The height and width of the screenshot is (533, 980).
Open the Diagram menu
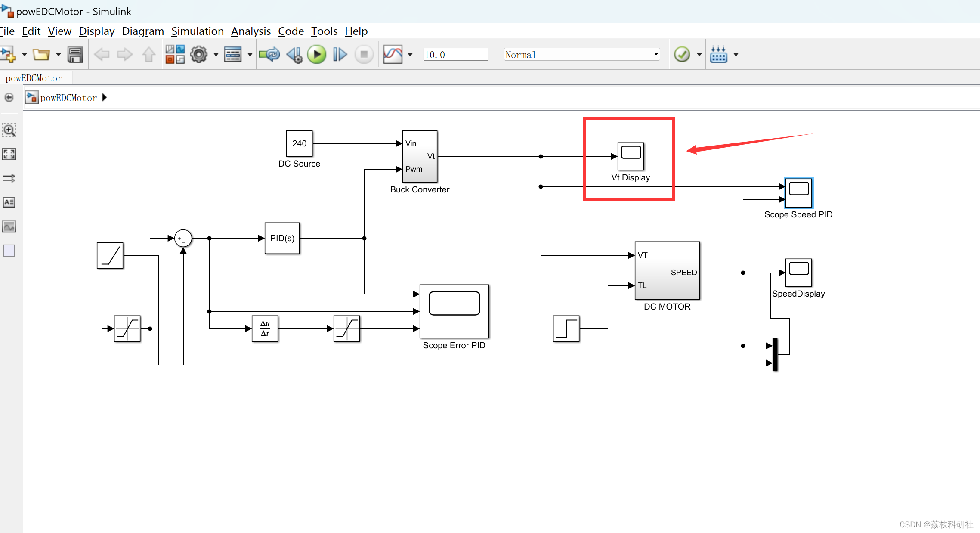point(143,31)
